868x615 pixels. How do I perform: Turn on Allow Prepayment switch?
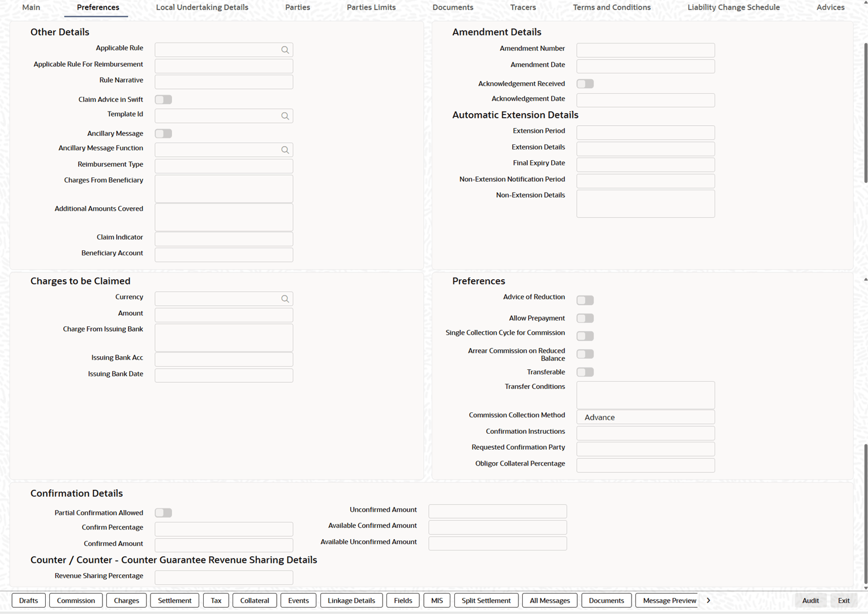(585, 318)
